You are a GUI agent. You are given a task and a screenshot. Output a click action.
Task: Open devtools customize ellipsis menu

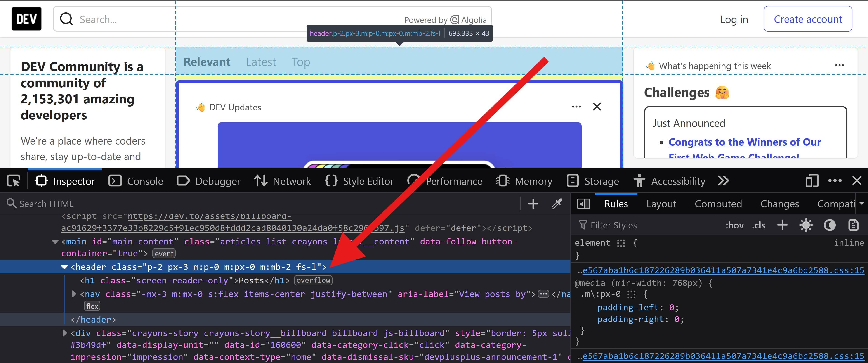835,181
